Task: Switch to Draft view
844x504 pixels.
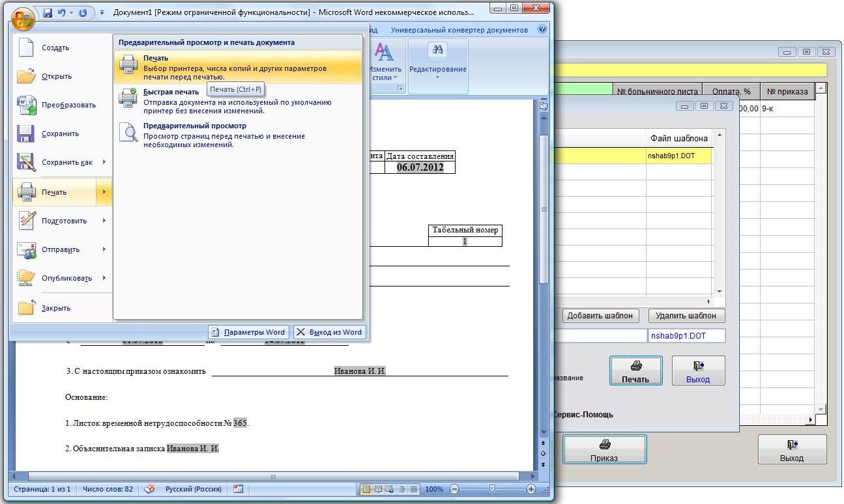Action: [413, 489]
